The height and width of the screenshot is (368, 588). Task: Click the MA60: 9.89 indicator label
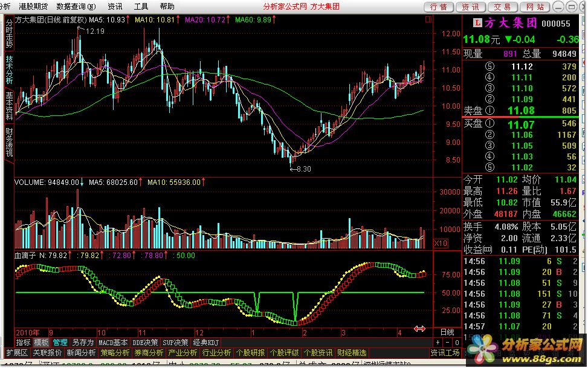[255, 19]
